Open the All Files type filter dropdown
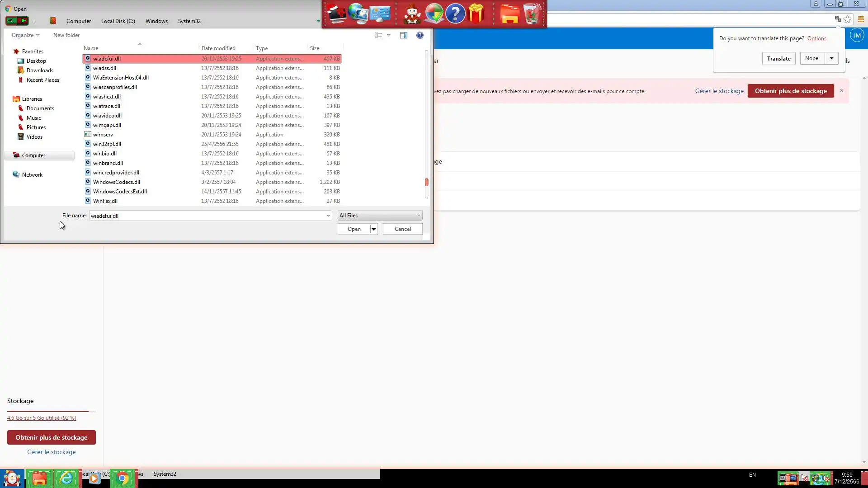Screen dimensions: 868x488 (x=380, y=216)
